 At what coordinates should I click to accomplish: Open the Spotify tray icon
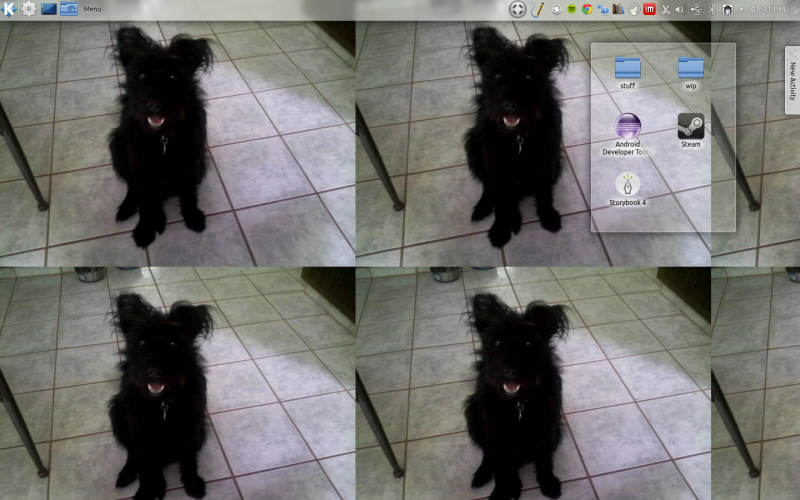pos(571,9)
